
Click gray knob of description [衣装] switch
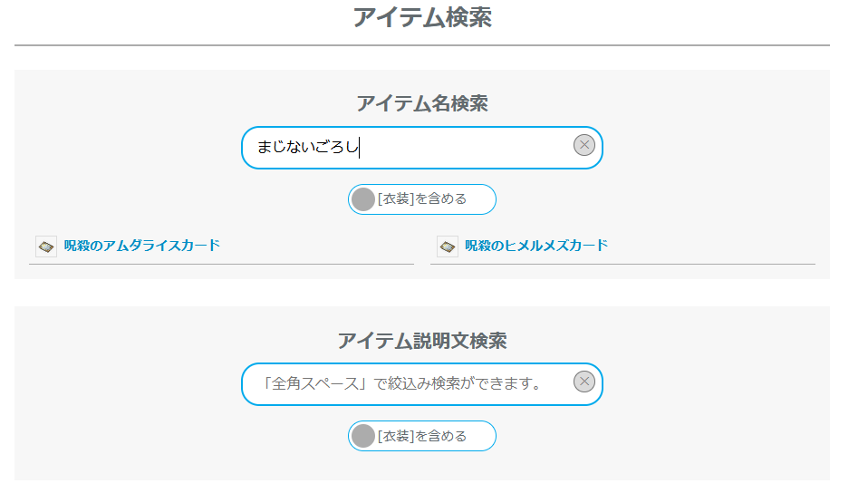pos(363,436)
